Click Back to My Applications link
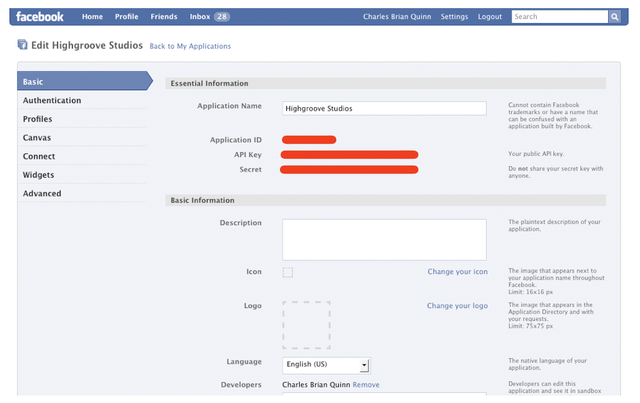640x403 pixels. 190,46
